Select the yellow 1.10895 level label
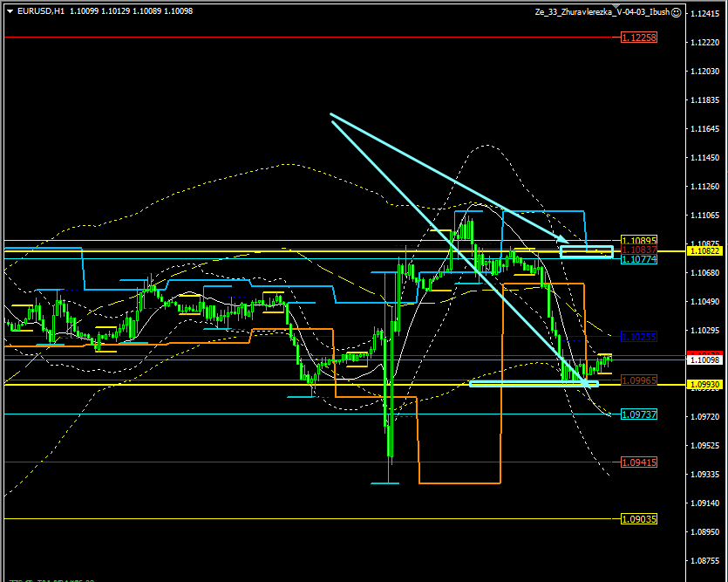This screenshot has height=582, width=728. pyautogui.click(x=639, y=241)
